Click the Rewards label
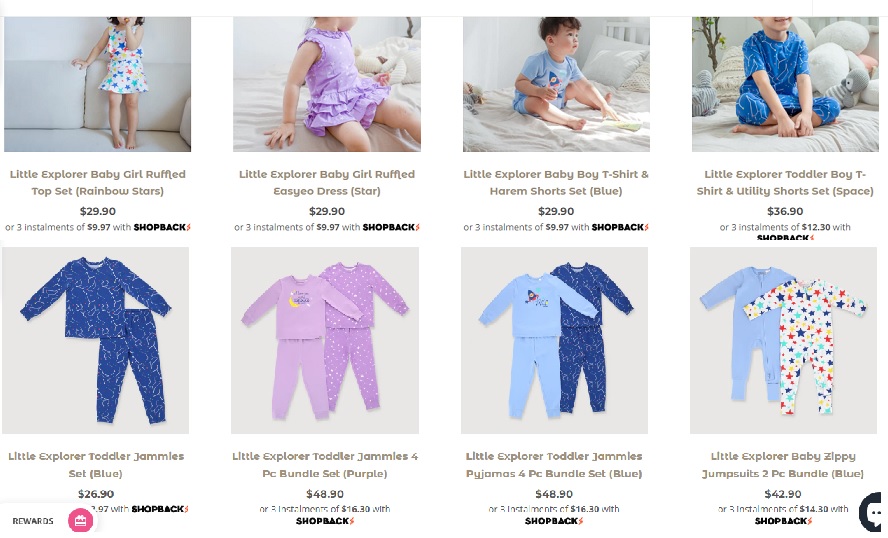This screenshot has height=538, width=888. point(33,521)
